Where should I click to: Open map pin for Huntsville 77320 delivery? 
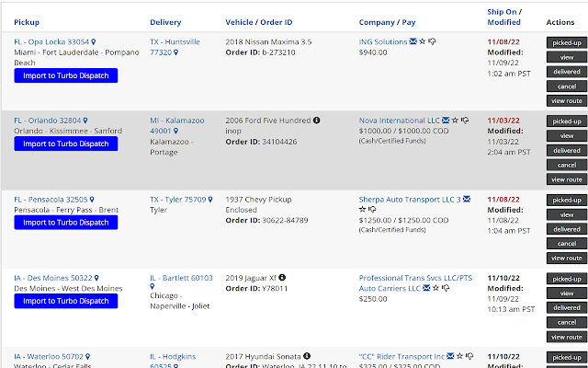pyautogui.click(x=175, y=52)
